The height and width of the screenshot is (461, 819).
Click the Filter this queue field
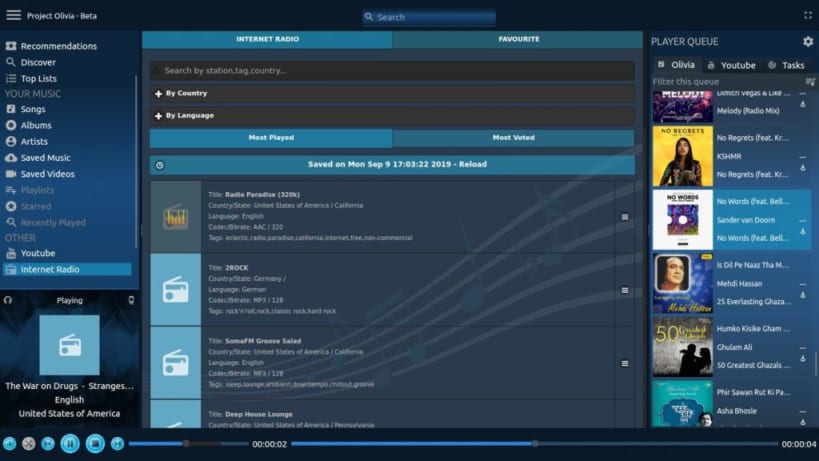click(728, 81)
